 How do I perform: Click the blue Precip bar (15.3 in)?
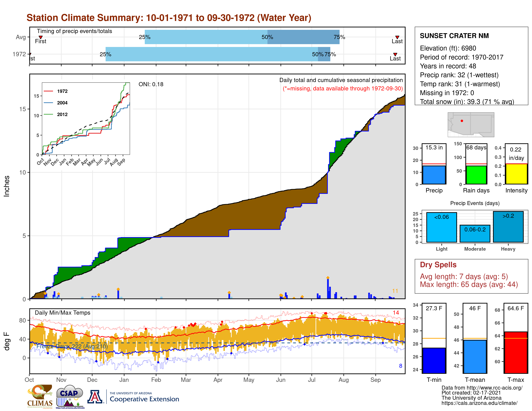click(434, 175)
